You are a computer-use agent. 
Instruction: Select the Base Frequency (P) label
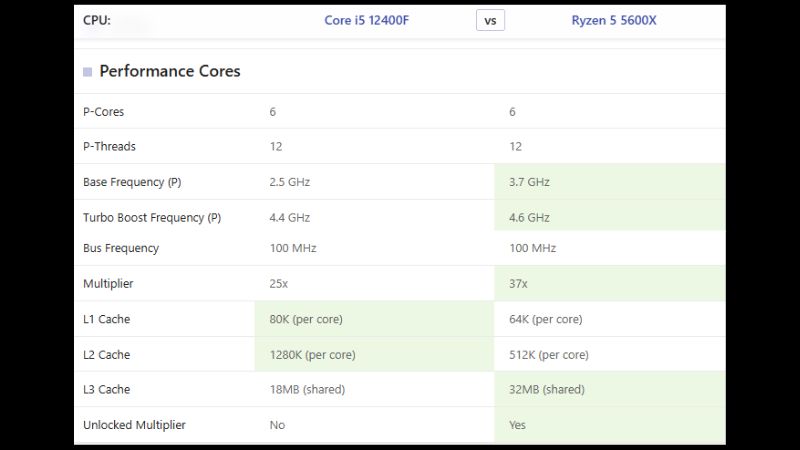click(132, 182)
